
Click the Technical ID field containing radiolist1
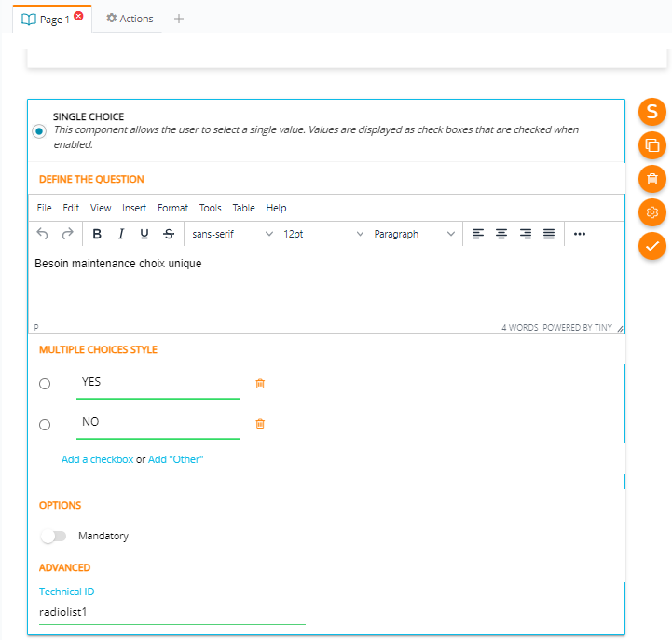click(171, 612)
